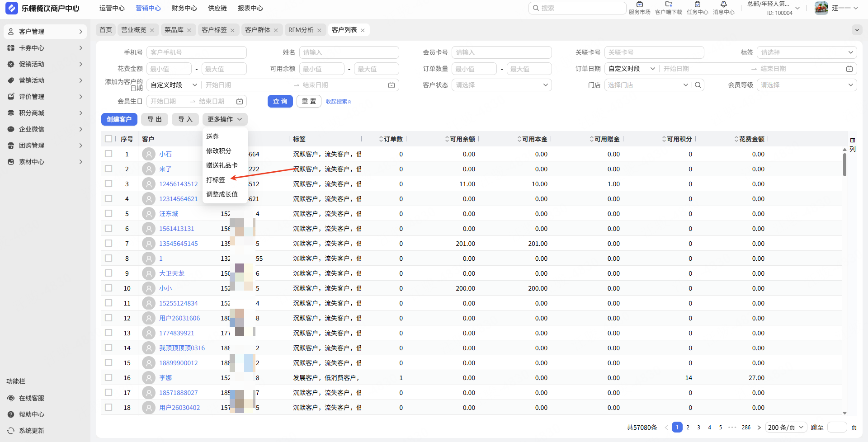This screenshot has height=442, width=868.
Task: Click the 系统更新 refresh icon
Action: click(11, 431)
